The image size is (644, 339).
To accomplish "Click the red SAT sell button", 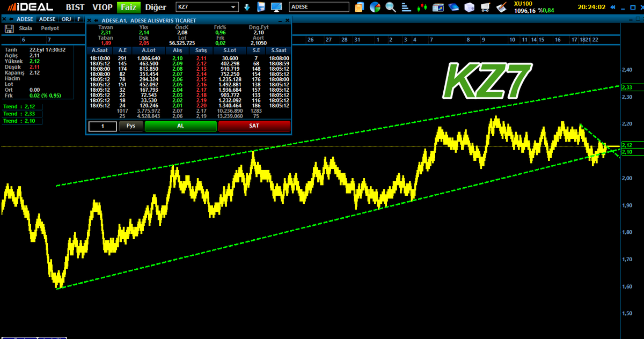I will (254, 126).
